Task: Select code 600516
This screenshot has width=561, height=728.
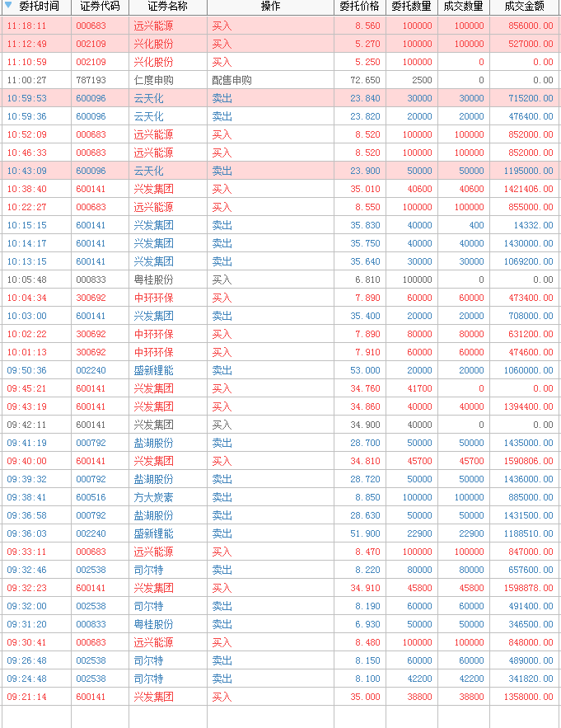Action: 91,497
